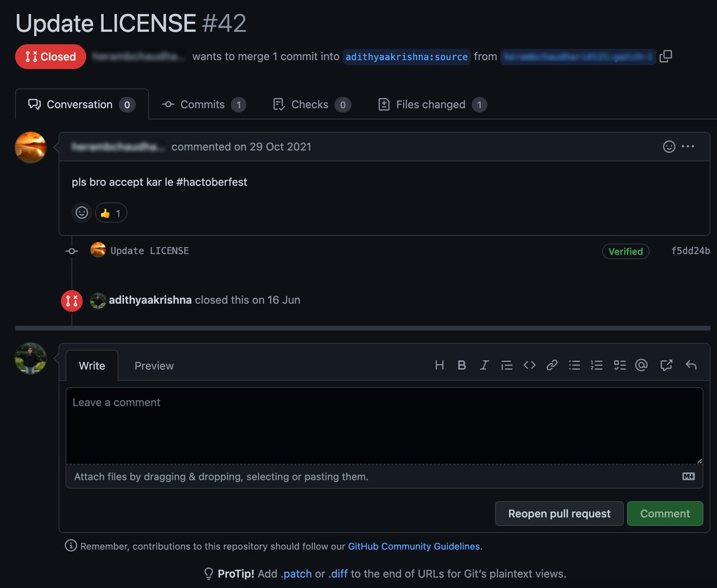Click your avatar beside the comment box
Viewport: 717px width, 588px height.
coord(30,359)
